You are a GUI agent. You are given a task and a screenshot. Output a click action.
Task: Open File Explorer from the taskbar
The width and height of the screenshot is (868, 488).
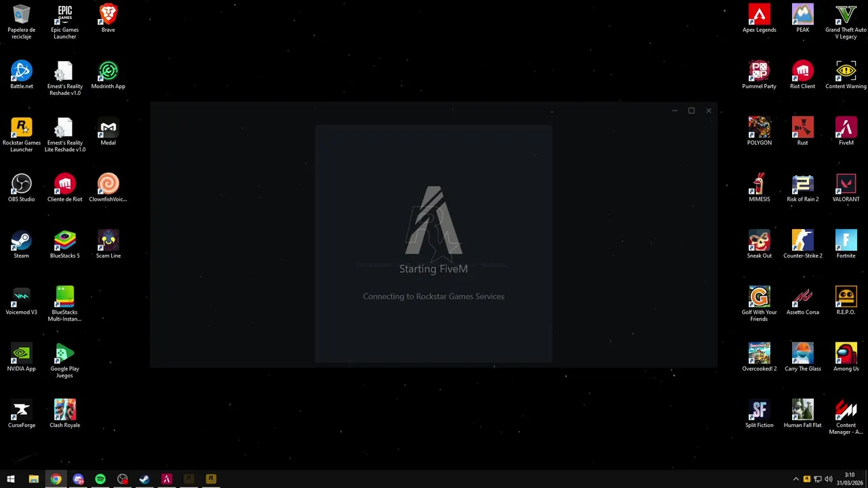[33, 479]
